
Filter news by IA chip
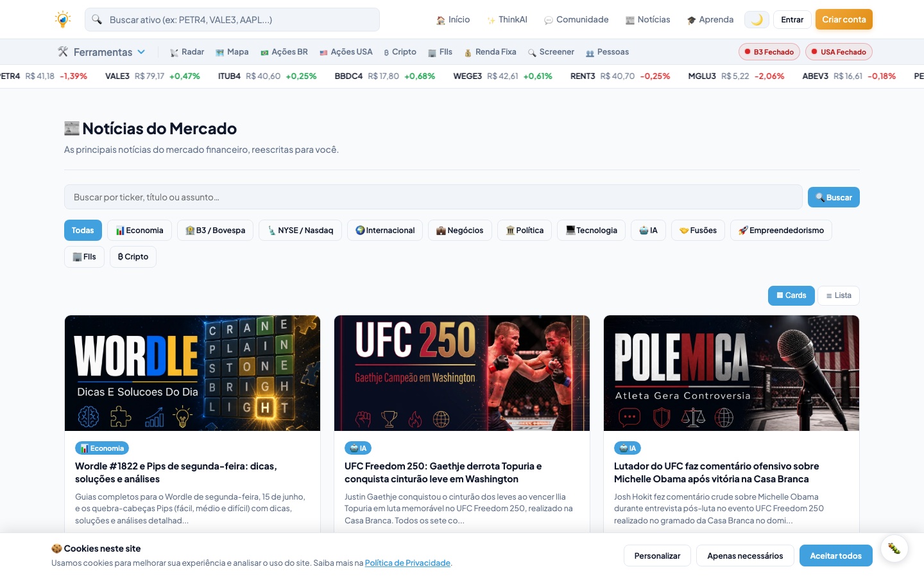click(648, 231)
